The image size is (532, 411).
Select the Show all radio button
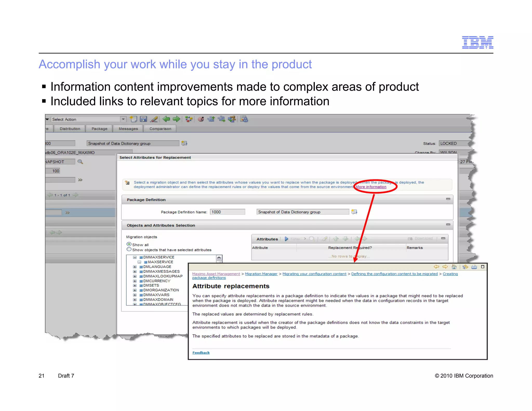[129, 244]
